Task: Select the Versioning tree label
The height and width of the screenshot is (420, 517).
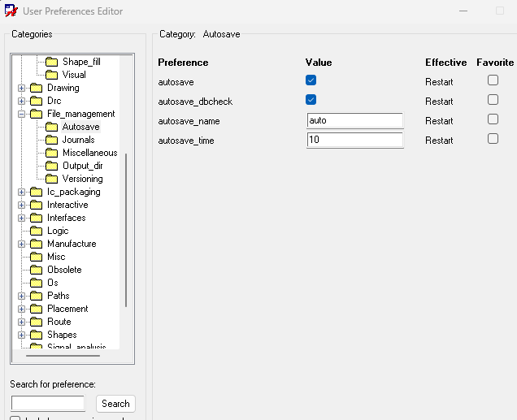Action: point(82,179)
